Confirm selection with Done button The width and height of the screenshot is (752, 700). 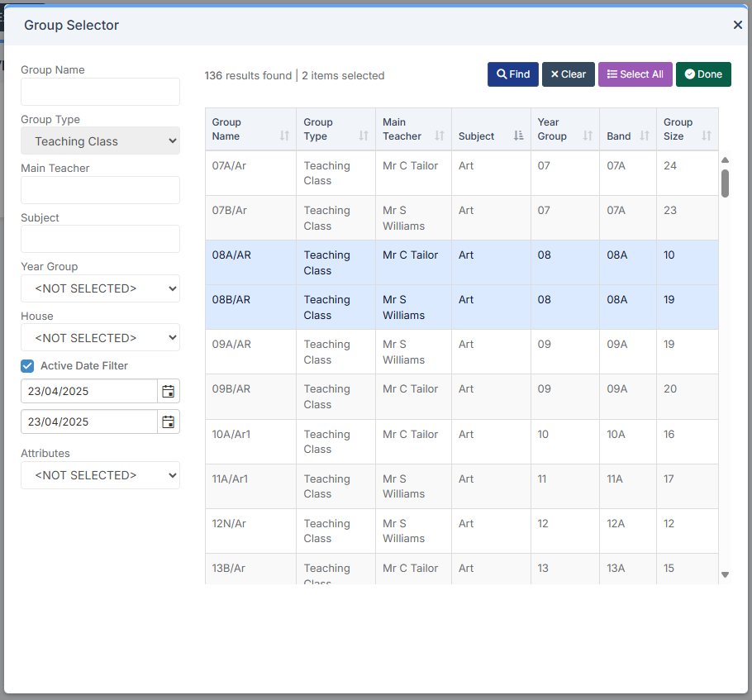(703, 74)
